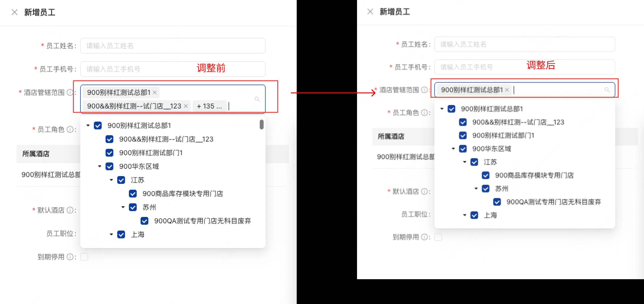Screen dimensions: 644x304
Task: Collapse 900华东区域 node in left tree
Action: (x=99, y=166)
